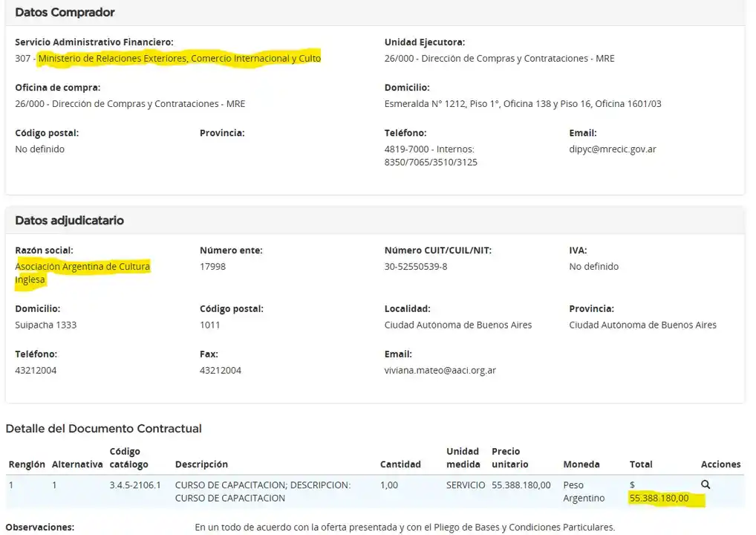The image size is (756, 535).
Task: Click the Datos adjudicatario panel header
Action: pyautogui.click(x=69, y=221)
